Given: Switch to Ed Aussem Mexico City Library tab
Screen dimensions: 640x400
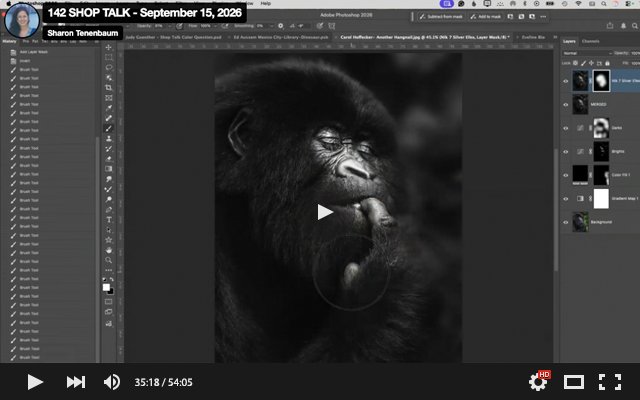Looking at the screenshot, I should [280, 37].
